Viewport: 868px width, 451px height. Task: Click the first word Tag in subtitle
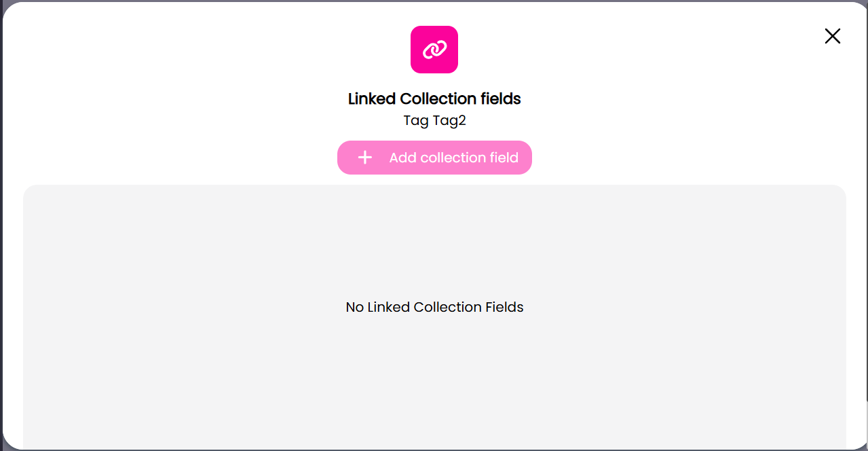tap(415, 121)
